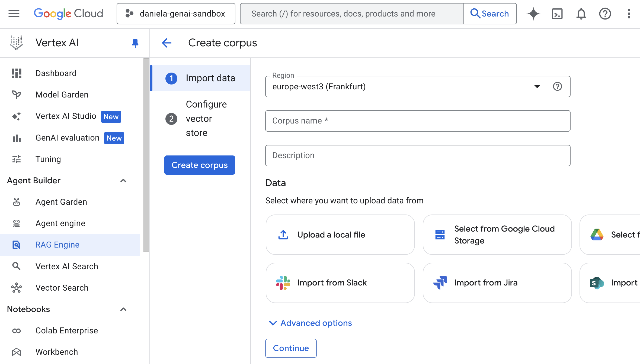The height and width of the screenshot is (364, 640).
Task: Click the Agent engine icon
Action: click(17, 223)
